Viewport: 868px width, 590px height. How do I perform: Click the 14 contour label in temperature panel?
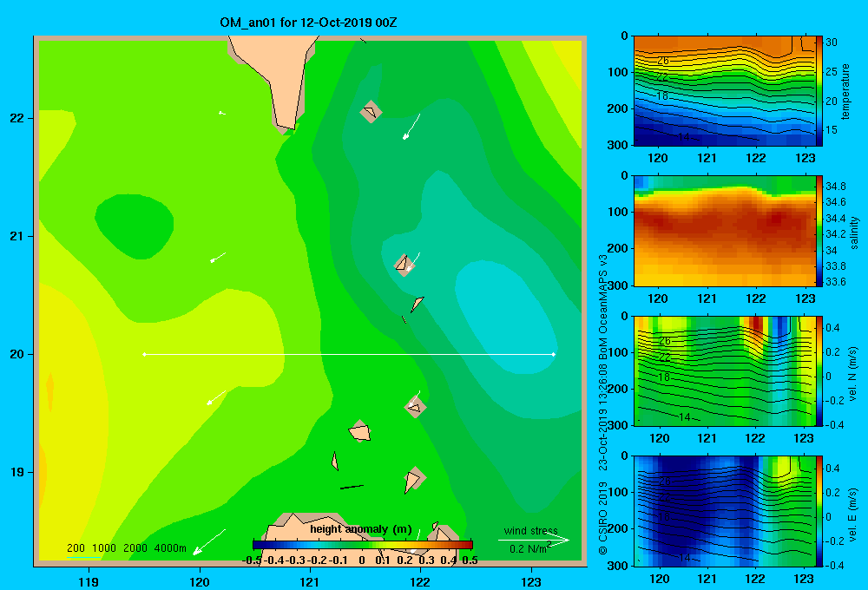click(684, 137)
